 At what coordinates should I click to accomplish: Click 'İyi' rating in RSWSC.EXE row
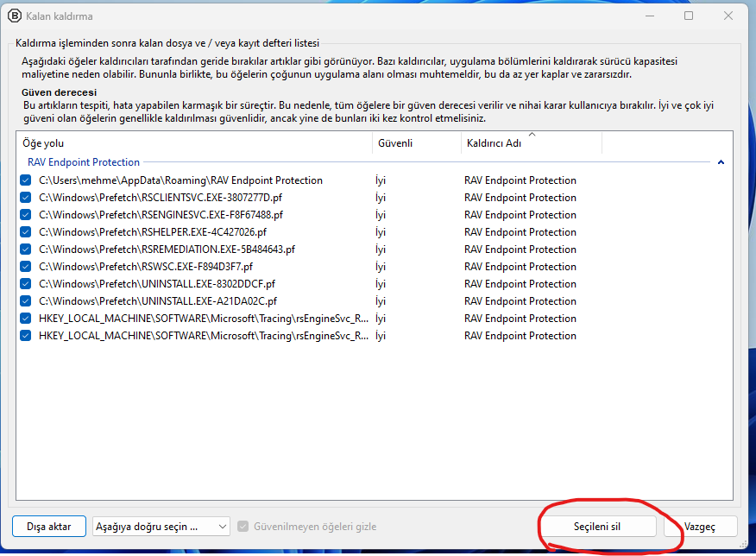click(381, 267)
